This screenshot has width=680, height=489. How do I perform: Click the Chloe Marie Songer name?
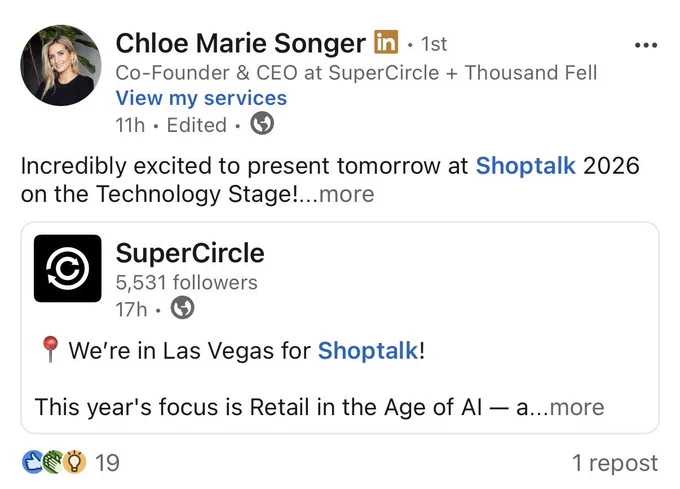click(241, 43)
